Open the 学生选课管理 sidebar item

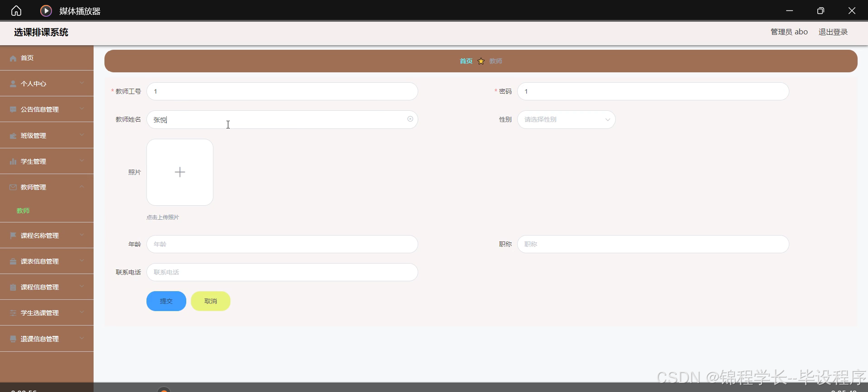47,313
